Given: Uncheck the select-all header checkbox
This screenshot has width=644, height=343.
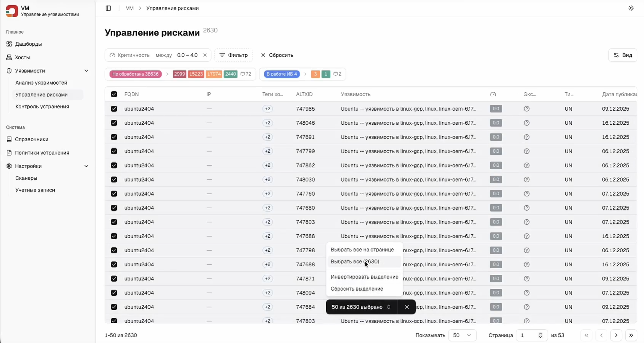Looking at the screenshot, I should click(114, 94).
